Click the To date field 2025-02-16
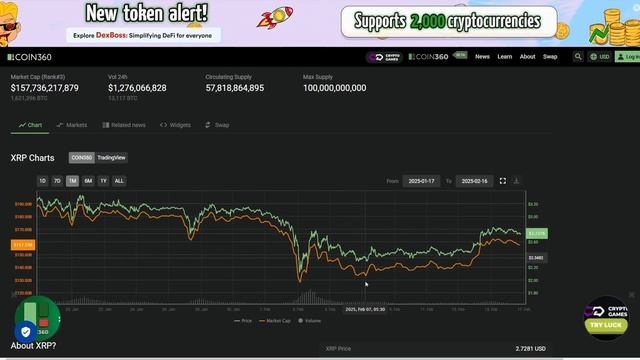This screenshot has height=360, width=640. pos(474,181)
